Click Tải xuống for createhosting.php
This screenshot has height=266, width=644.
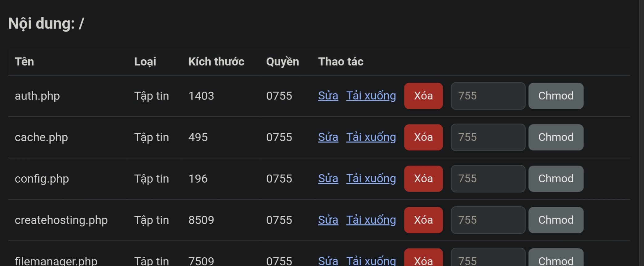point(371,220)
